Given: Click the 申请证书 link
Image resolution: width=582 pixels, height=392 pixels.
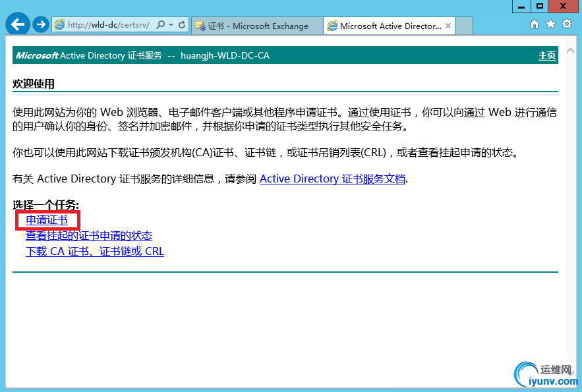Looking at the screenshot, I should 47,220.
